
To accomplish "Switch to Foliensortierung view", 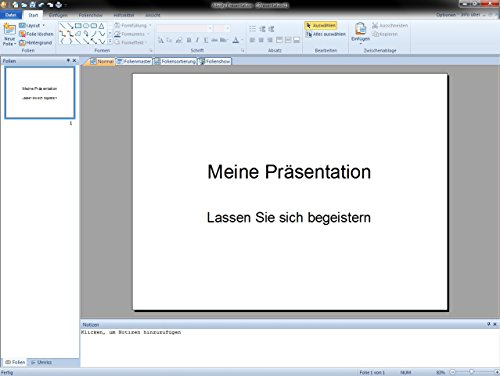I will (x=175, y=61).
